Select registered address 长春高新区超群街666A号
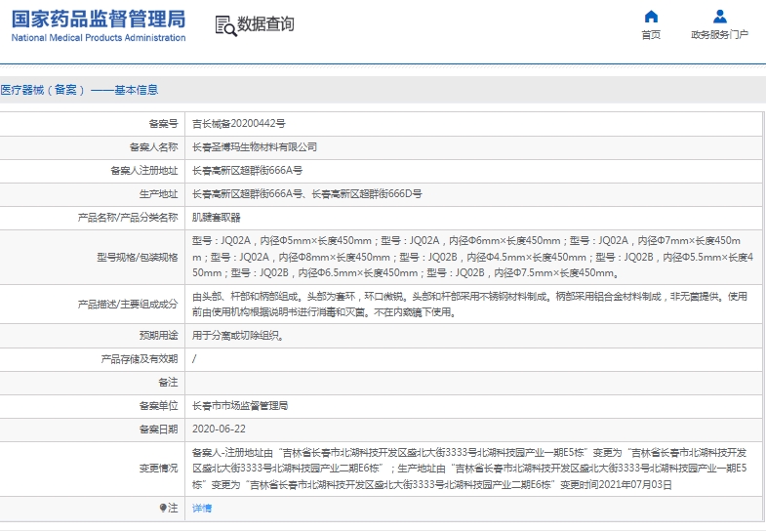766x532 pixels. (247, 171)
